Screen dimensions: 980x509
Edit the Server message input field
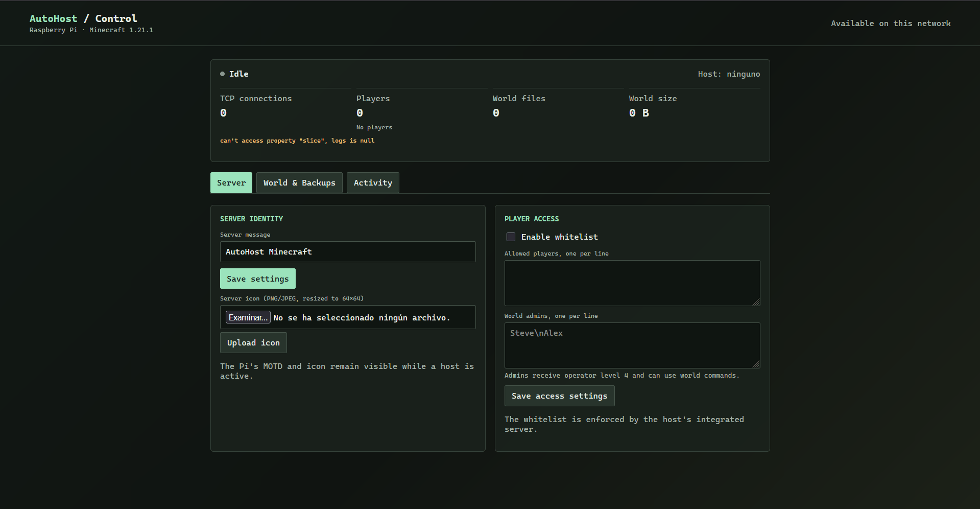pos(348,251)
